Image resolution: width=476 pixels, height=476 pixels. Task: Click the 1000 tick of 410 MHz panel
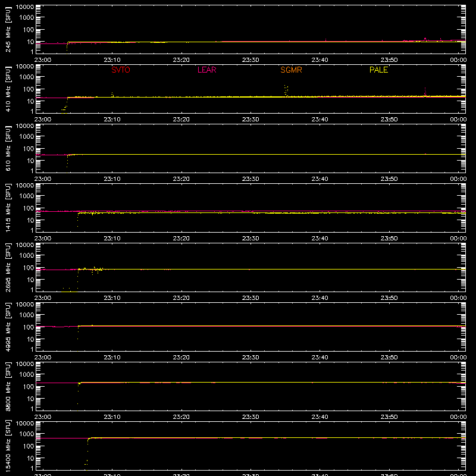click(x=27, y=77)
